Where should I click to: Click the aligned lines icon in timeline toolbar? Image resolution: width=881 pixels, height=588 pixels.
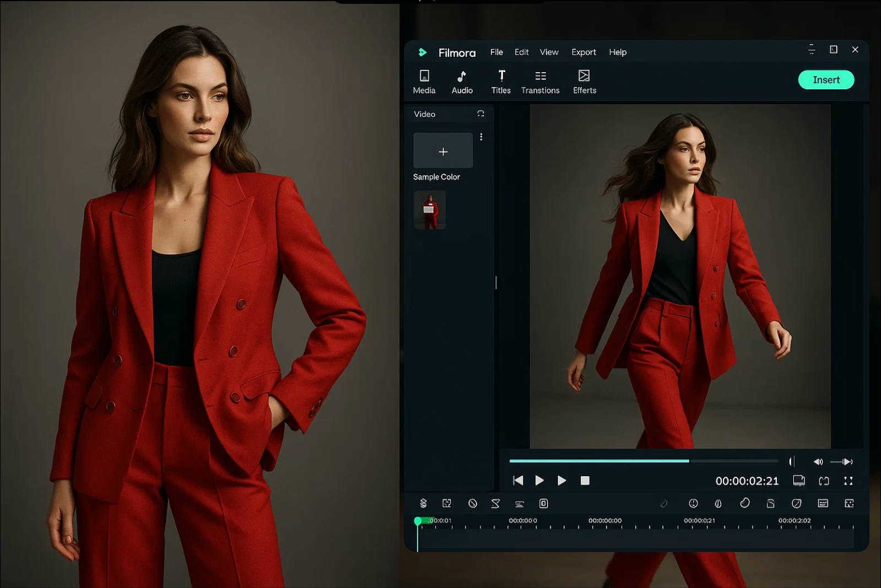click(519, 504)
